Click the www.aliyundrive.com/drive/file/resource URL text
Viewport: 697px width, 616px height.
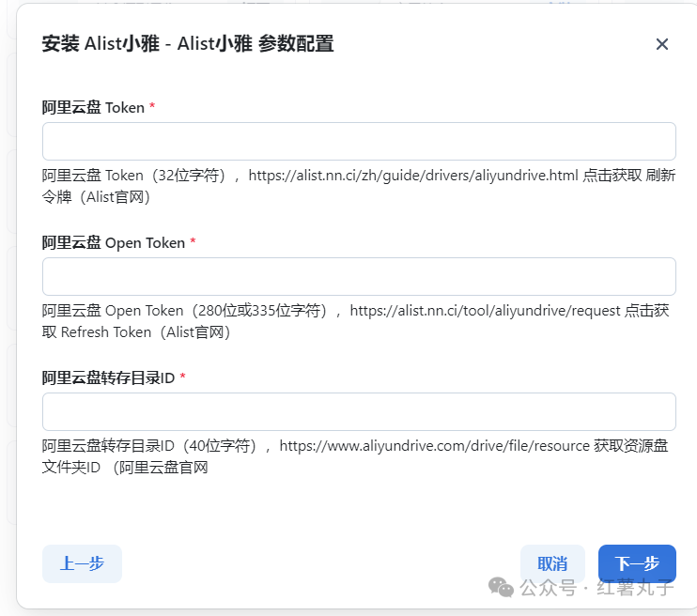pos(435,446)
